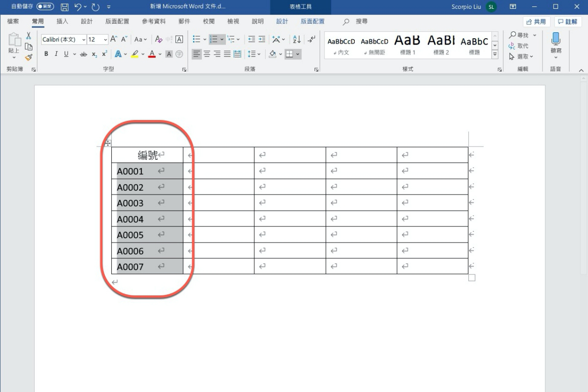Open the font name Calibri dropdown
This screenshot has width=588, height=392.
tap(84, 40)
